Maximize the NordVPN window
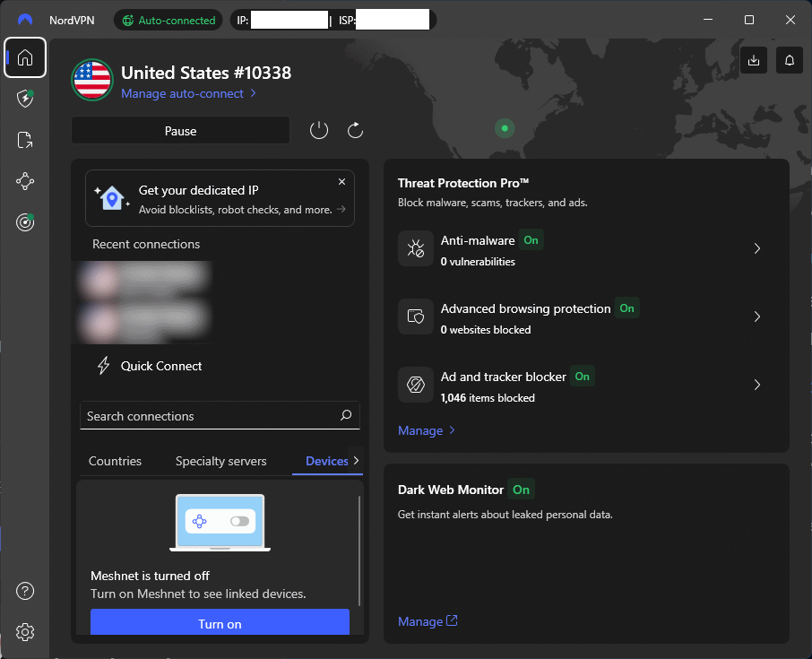The image size is (812, 659). coord(749,20)
